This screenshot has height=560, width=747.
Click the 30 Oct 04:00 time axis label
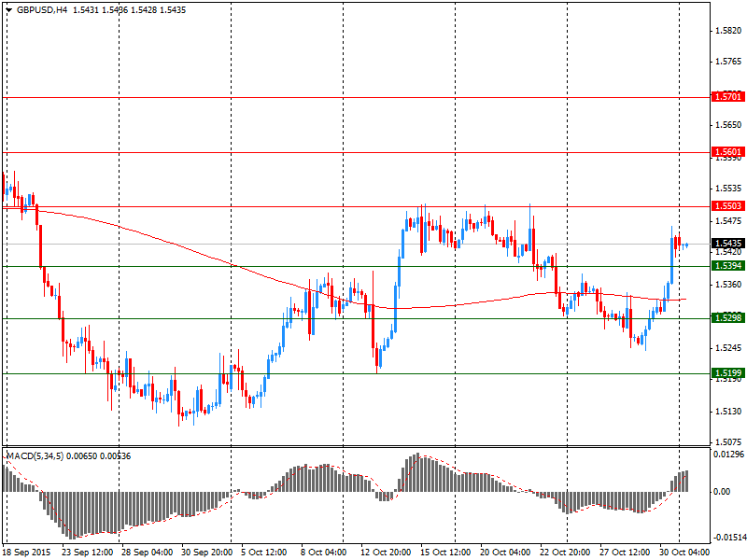[684, 553]
